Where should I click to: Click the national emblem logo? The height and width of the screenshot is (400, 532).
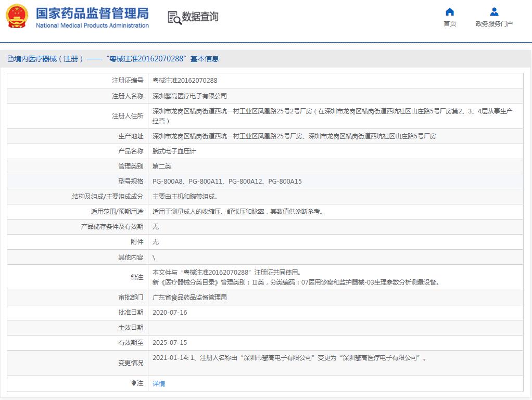pos(17,17)
